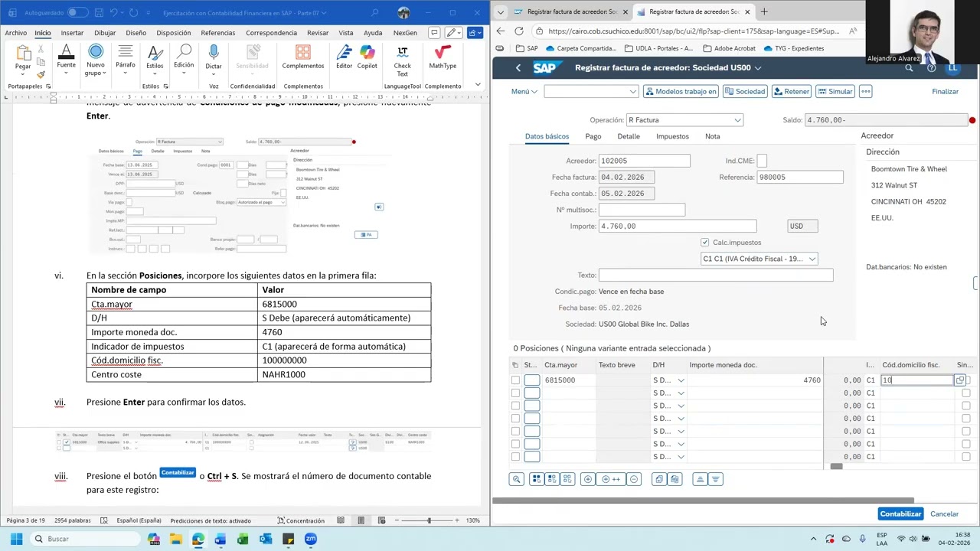
Task: Select the 6815000 row checkbox
Action: pyautogui.click(x=515, y=380)
